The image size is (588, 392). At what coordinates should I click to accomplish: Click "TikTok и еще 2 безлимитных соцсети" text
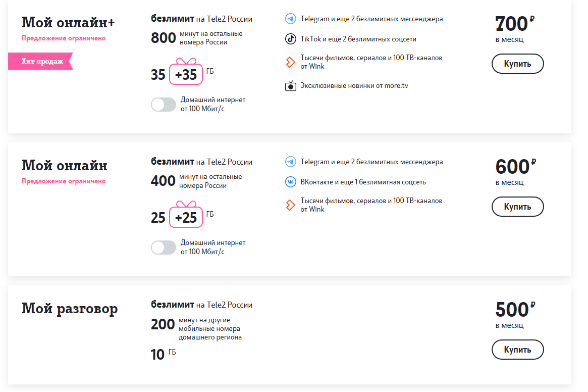point(358,39)
